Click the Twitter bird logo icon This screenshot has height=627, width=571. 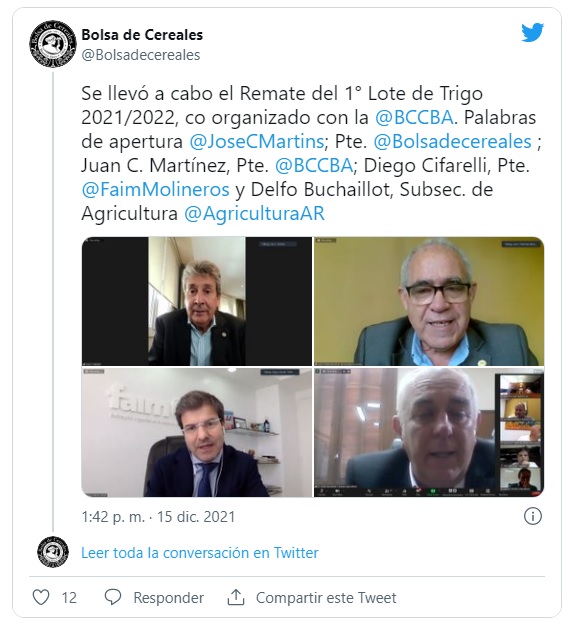click(x=532, y=32)
